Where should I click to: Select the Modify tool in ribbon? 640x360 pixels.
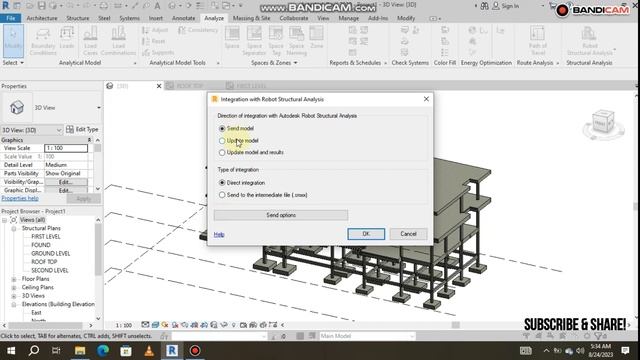tap(13, 40)
